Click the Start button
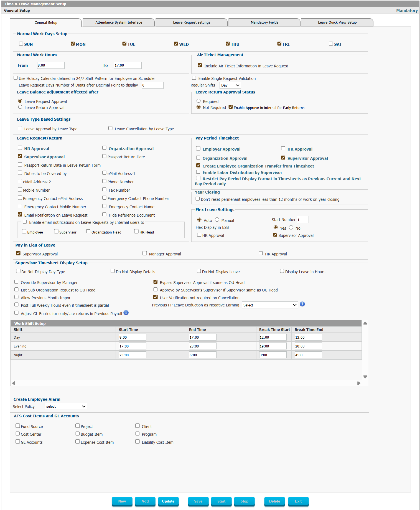The height and width of the screenshot is (510, 420). pos(221,501)
